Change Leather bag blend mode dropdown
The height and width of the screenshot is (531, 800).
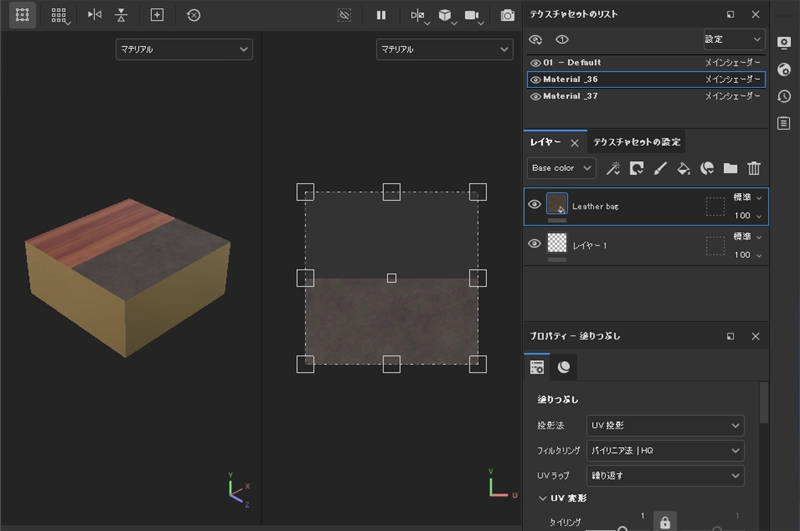(x=747, y=197)
